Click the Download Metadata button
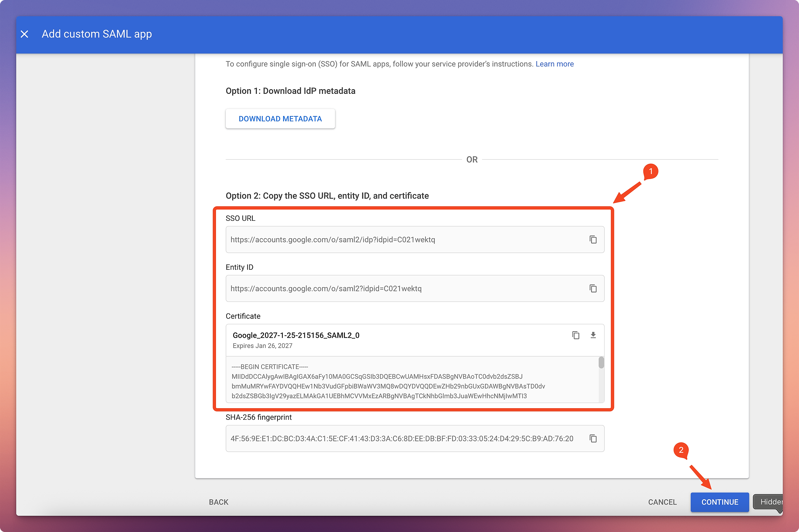The width and height of the screenshot is (799, 532). click(280, 119)
